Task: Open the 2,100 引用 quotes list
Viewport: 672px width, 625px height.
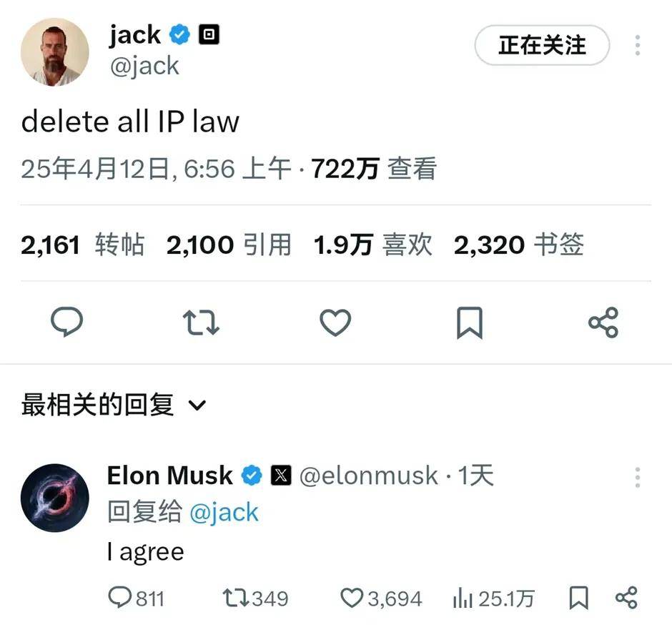Action: coord(229,245)
